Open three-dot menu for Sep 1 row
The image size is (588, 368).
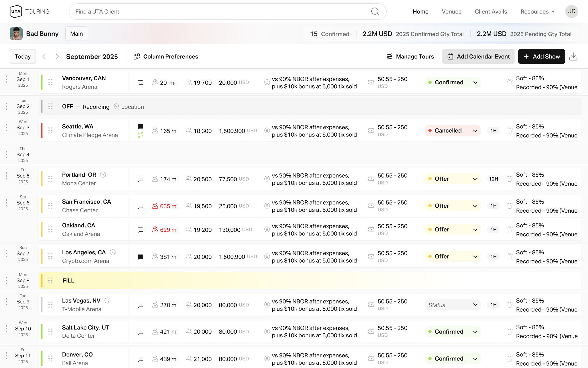pos(7,79)
